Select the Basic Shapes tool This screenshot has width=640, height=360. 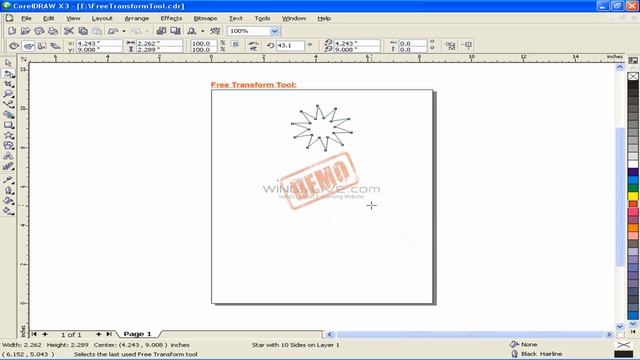[x=8, y=145]
